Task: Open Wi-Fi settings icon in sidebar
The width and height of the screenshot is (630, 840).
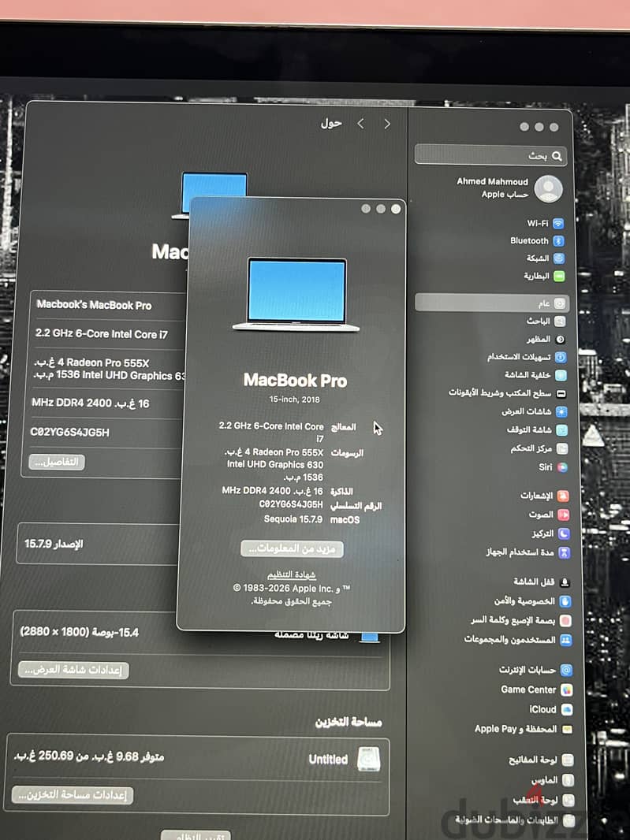Action: point(558,223)
